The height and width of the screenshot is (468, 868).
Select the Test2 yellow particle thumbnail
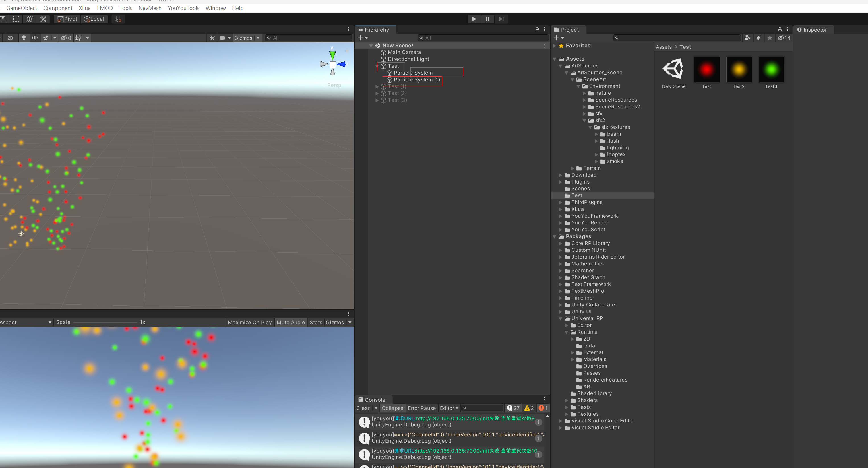point(739,70)
